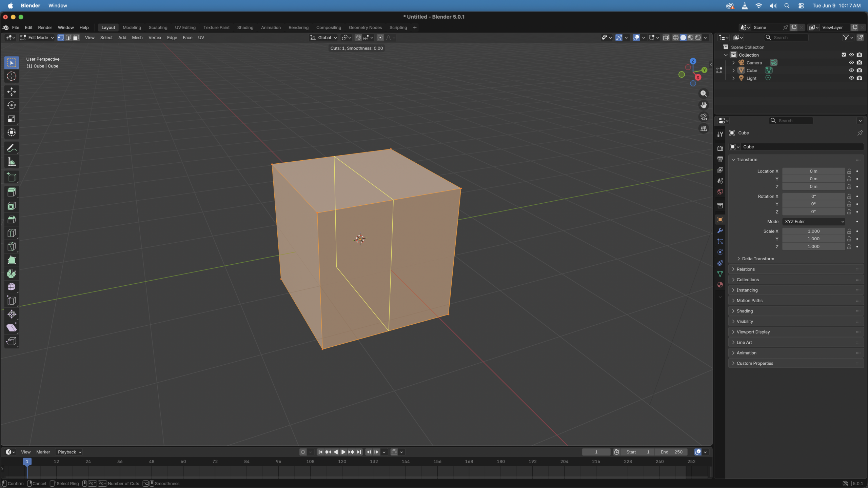Enable edge select mode
The height and width of the screenshot is (488, 868).
68,38
